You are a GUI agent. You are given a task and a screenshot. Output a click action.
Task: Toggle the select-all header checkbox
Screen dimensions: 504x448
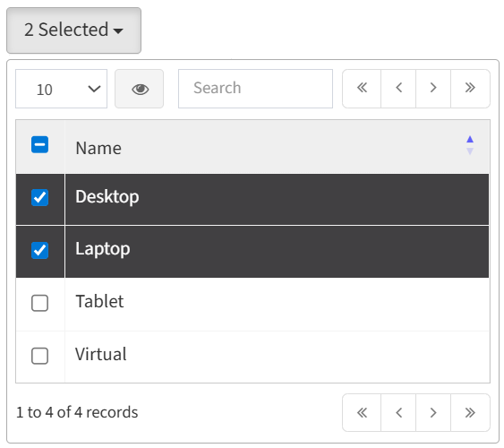40,145
